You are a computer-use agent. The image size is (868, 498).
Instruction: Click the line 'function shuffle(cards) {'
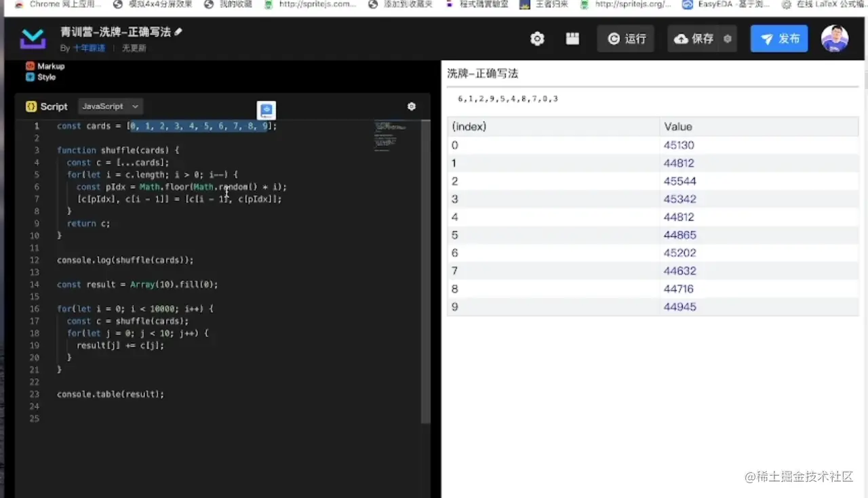pyautogui.click(x=118, y=150)
